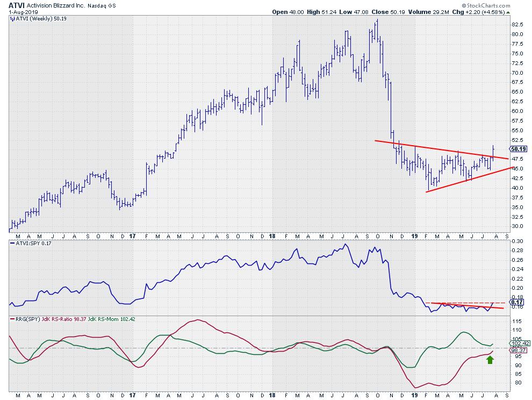
Task: Click the 110 RRG axis label
Action: point(517,330)
